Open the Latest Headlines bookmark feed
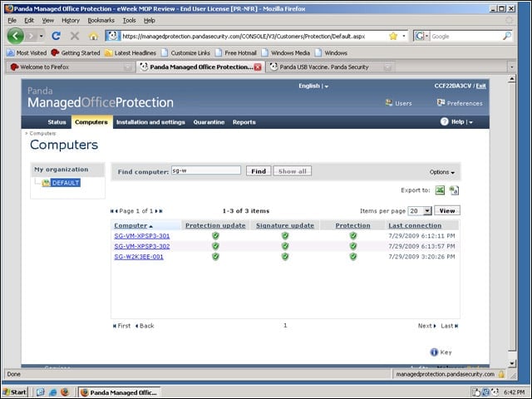The width and height of the screenshot is (532, 399). click(x=131, y=53)
